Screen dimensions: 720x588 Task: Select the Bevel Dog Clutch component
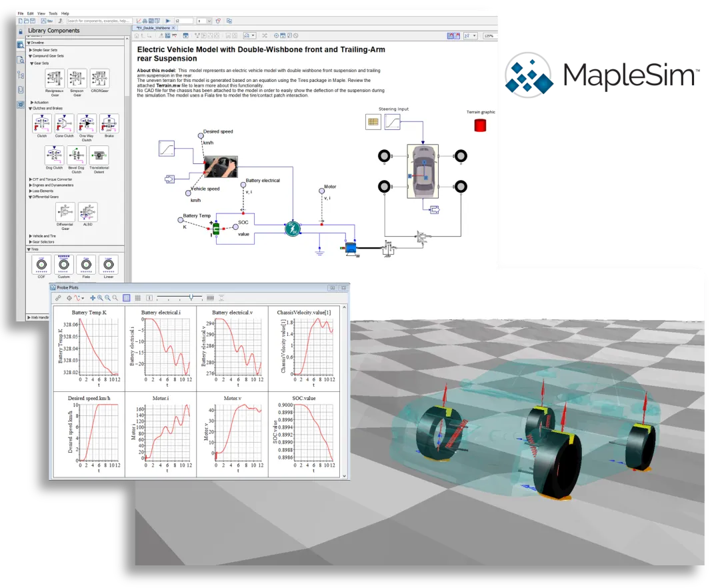(77, 155)
